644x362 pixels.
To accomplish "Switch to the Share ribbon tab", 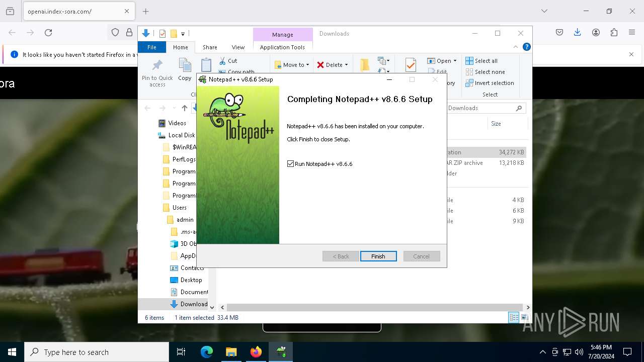I will coord(210,47).
